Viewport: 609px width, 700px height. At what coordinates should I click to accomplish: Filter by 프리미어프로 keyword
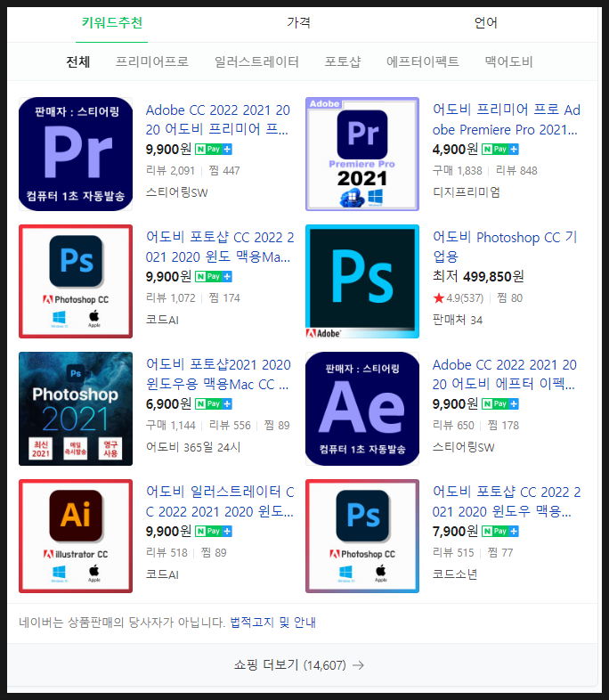coord(151,61)
